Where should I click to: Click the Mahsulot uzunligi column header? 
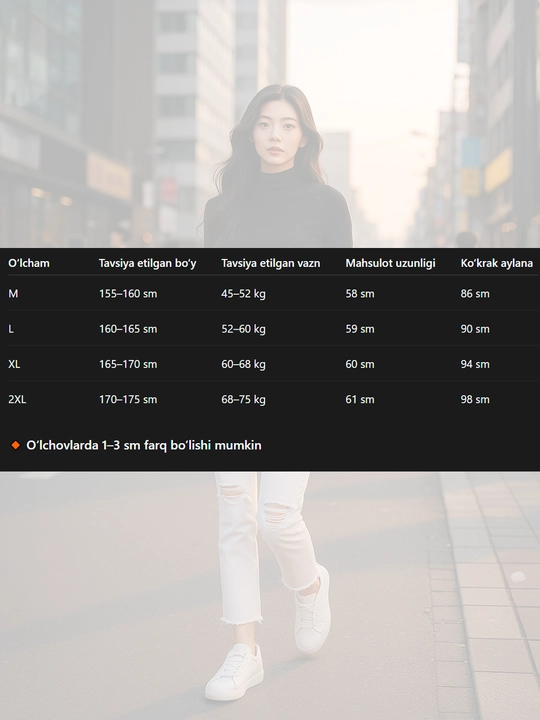pyautogui.click(x=390, y=263)
